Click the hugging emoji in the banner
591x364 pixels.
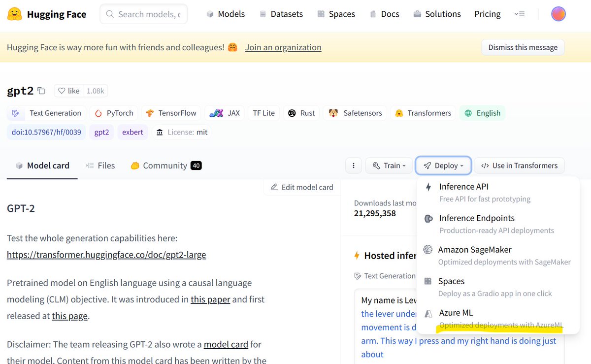click(232, 47)
